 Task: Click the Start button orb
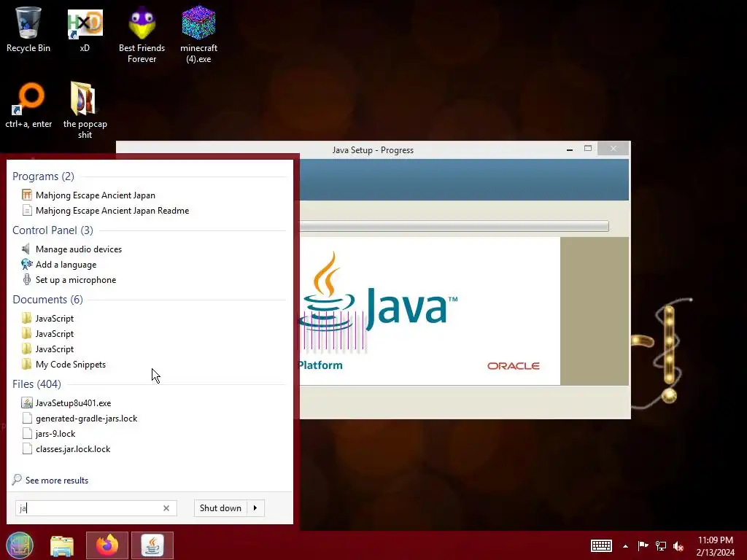[20, 545]
